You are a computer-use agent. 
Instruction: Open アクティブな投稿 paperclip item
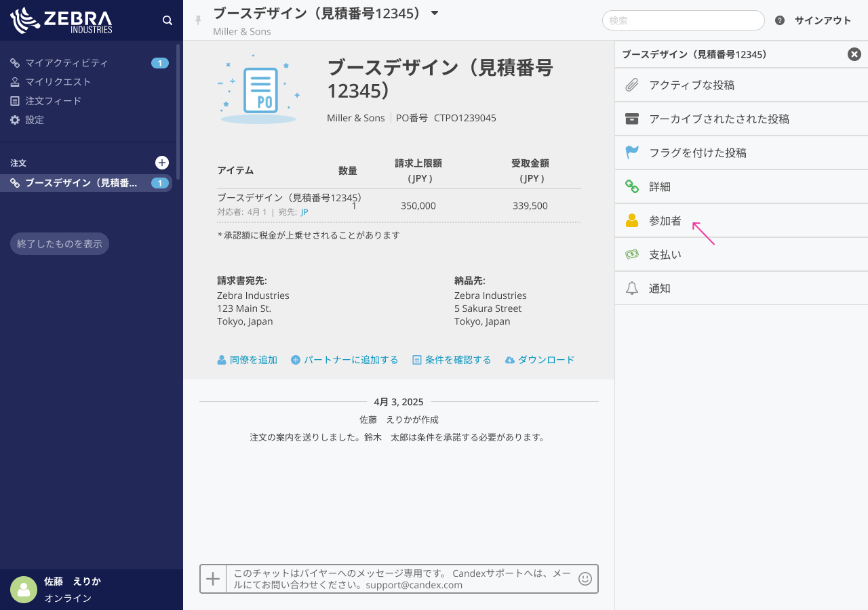tap(692, 85)
